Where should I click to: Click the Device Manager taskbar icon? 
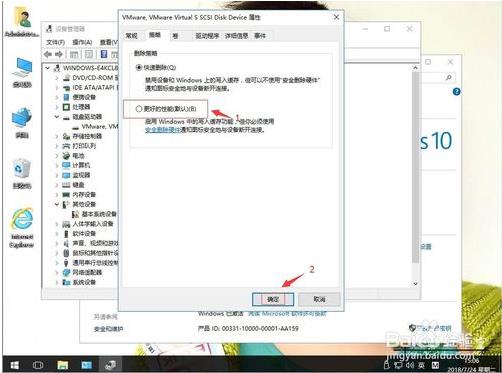[110, 365]
